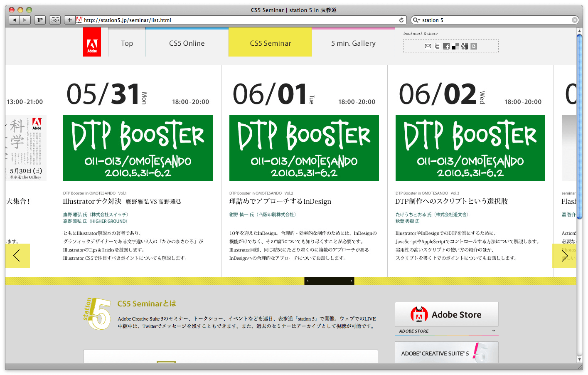The height and width of the screenshot is (375, 588).
Task: Click the ADOBE STORE arrow link
Action: coord(447,331)
